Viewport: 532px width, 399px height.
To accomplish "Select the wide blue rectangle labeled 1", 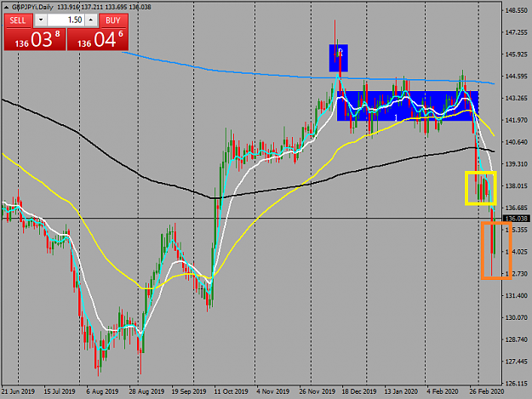I will click(408, 105).
